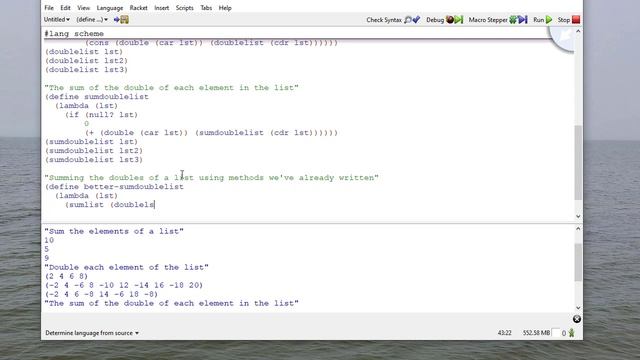Image resolution: width=640 pixels, height=360 pixels.
Task: Click the (sumdoublelist lst2) line
Action: coord(94,151)
